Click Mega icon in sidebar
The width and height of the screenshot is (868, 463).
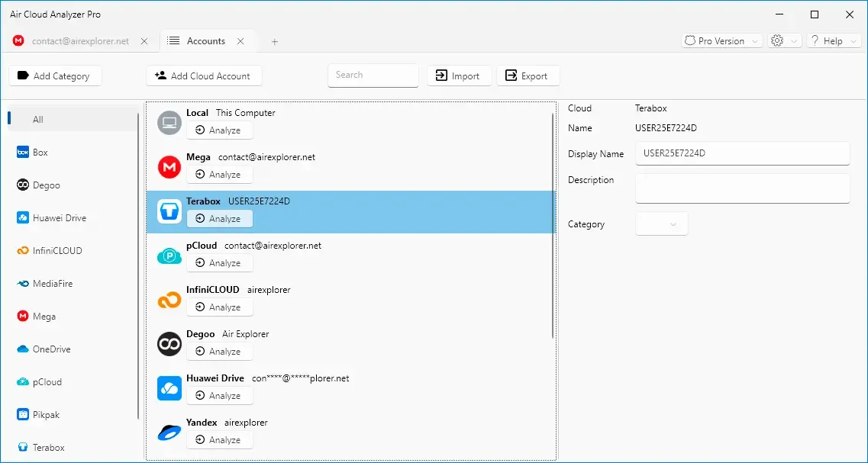click(23, 317)
